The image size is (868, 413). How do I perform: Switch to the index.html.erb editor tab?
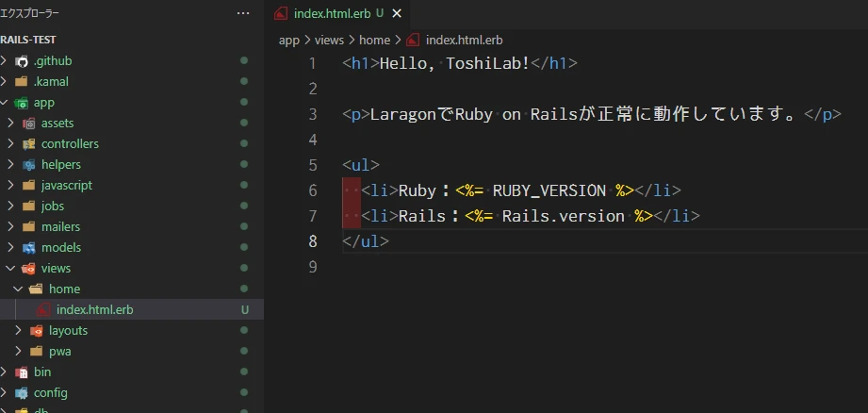tap(338, 14)
